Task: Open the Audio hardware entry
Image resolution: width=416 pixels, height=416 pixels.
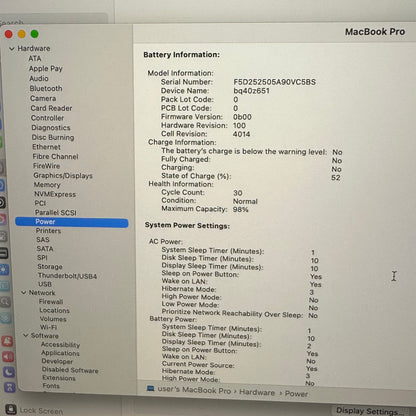Action: point(39,78)
